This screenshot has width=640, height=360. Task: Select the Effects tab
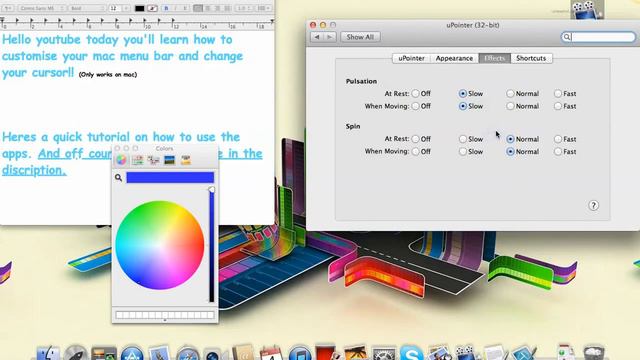(x=494, y=58)
